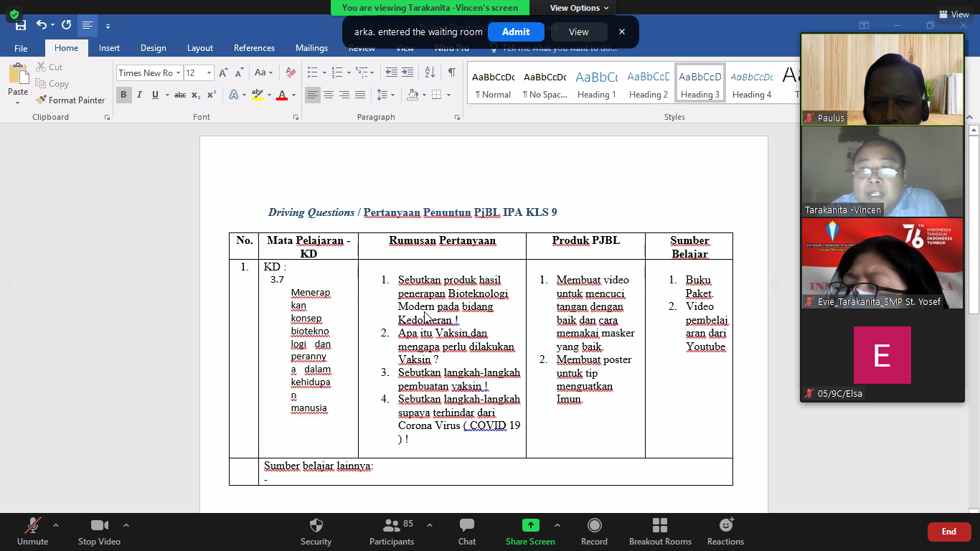The width and height of the screenshot is (980, 551).
Task: Increase font size with the Grow Font icon
Action: 223,73
